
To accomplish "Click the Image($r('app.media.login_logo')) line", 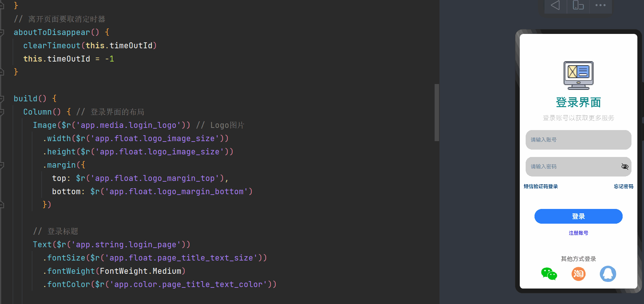I will point(112,125).
